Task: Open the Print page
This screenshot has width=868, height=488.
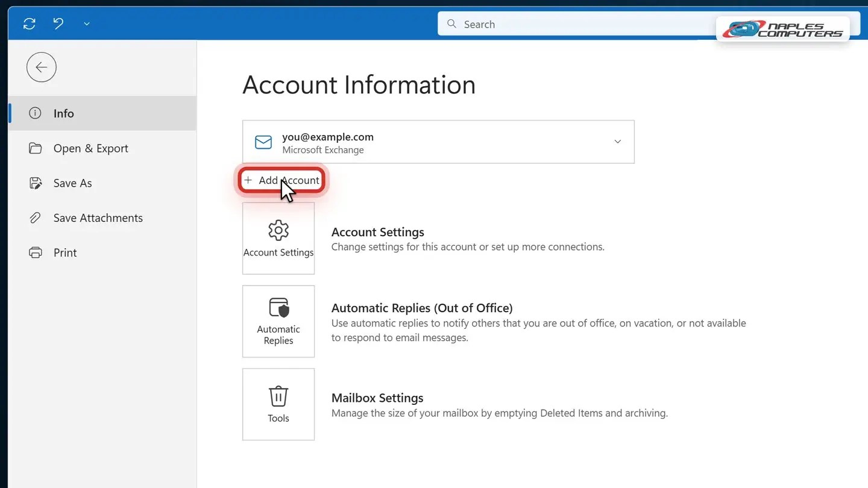Action: (x=102, y=253)
